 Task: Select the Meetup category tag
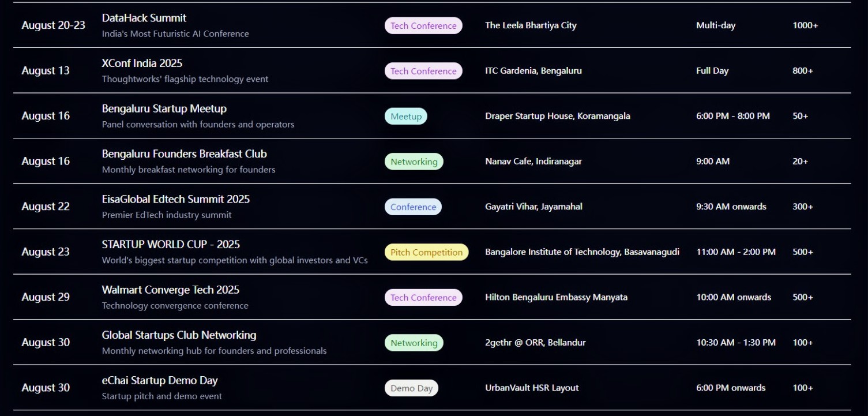(x=406, y=116)
